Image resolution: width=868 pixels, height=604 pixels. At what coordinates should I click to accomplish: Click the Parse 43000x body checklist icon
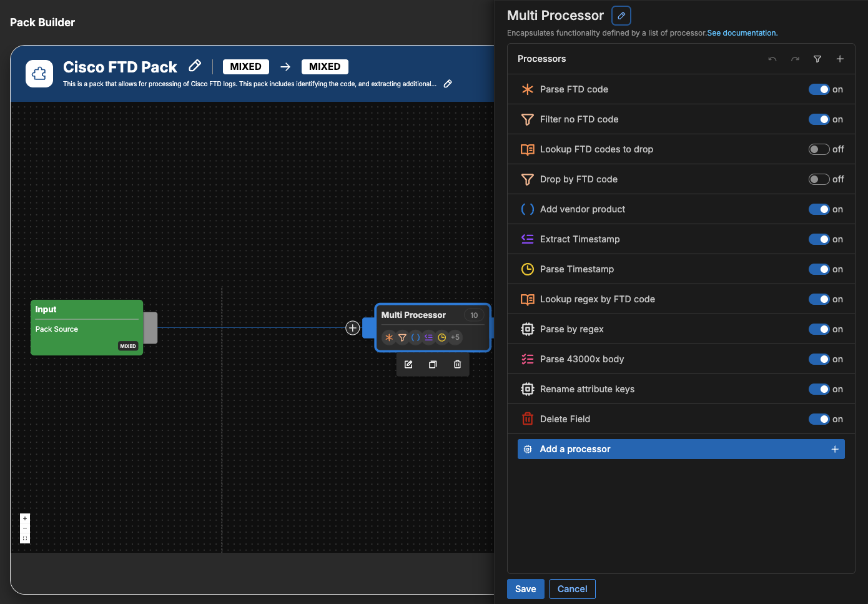[x=528, y=359]
